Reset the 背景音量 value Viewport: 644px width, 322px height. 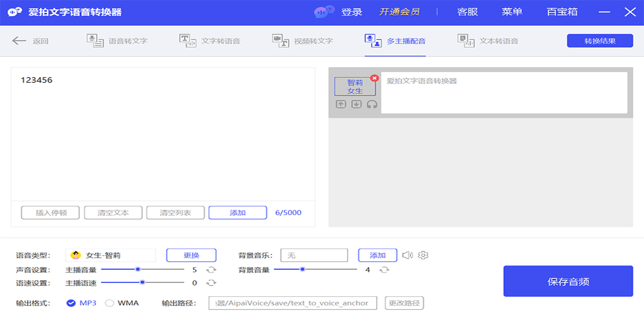[384, 270]
